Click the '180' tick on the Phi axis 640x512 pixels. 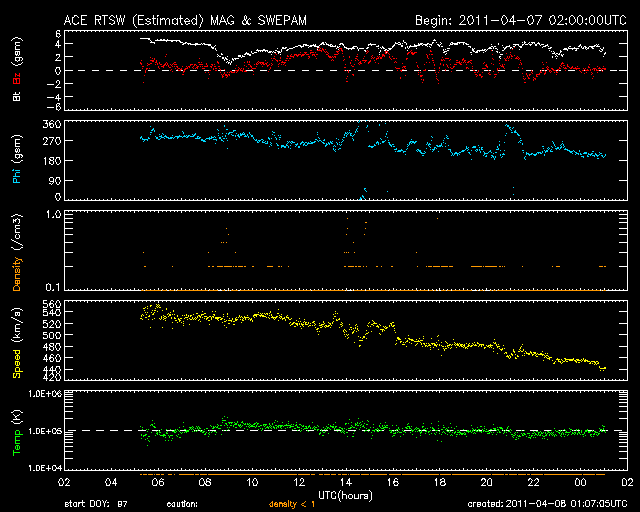(52, 160)
